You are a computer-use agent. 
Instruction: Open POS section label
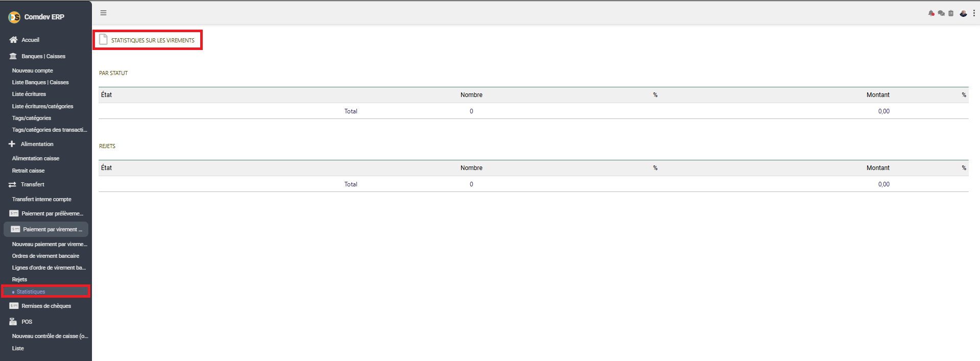pyautogui.click(x=27, y=322)
